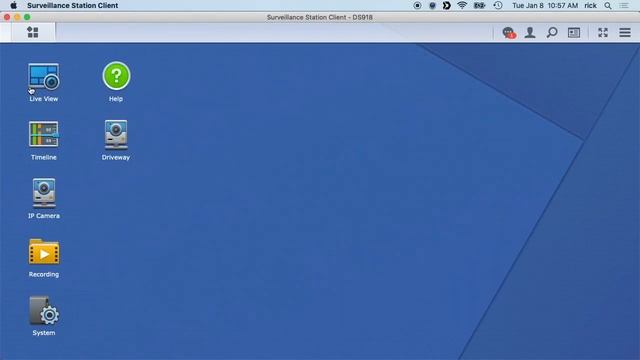Toggle full-screen mode icon
640x360 pixels.
603,32
